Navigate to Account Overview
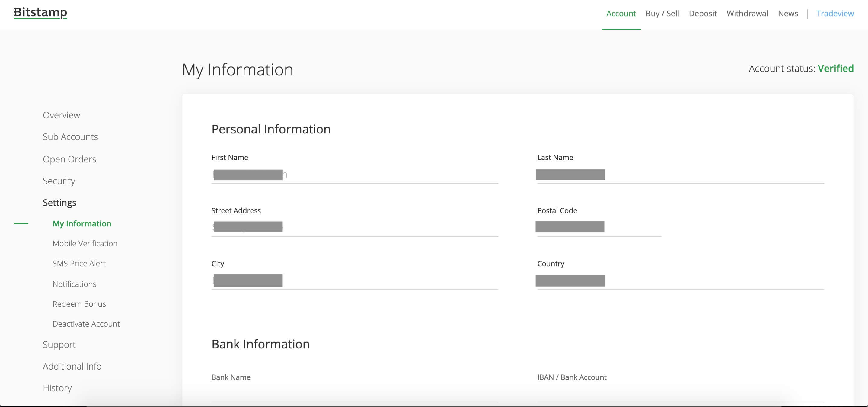The image size is (868, 407). click(x=61, y=116)
